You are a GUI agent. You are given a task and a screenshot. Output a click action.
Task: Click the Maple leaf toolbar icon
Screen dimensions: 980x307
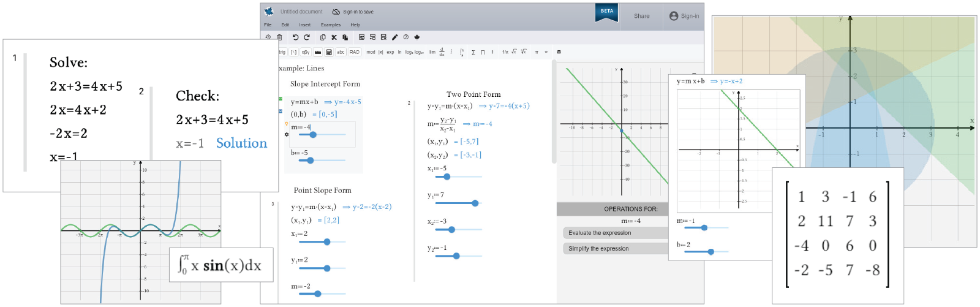(417, 37)
